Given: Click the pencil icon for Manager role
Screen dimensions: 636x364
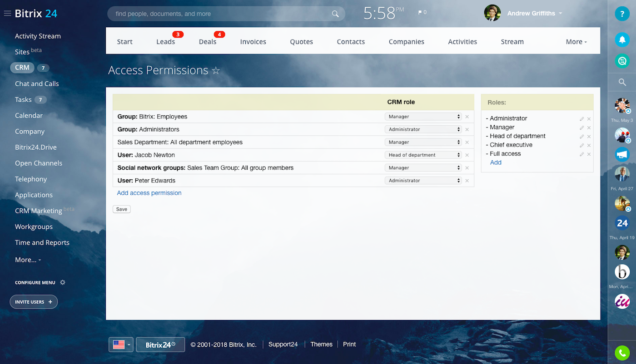Looking at the screenshot, I should pos(581,128).
